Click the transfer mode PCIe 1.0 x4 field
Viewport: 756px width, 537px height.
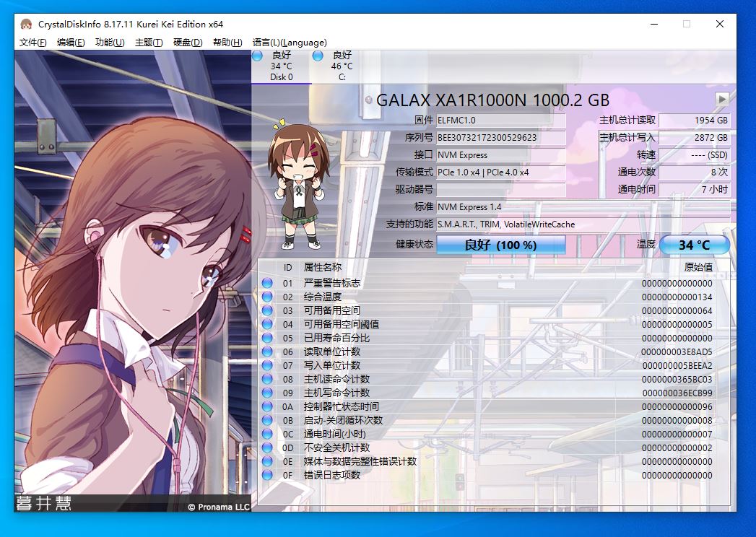point(501,173)
